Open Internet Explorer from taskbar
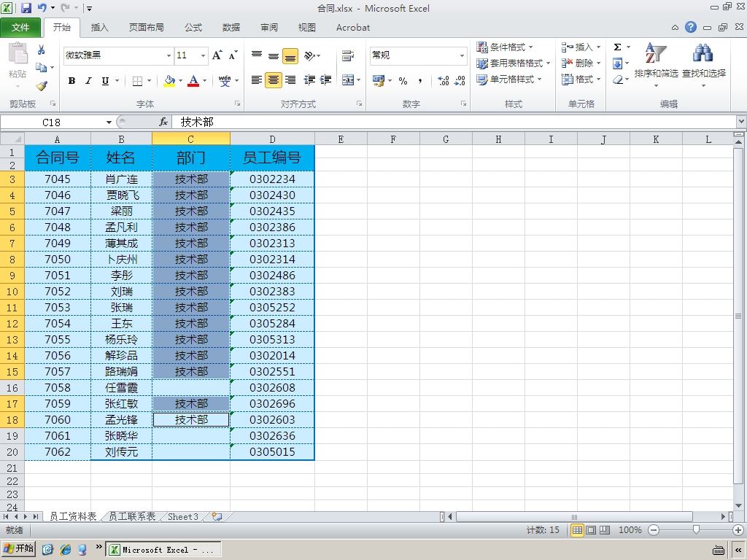747x560 pixels. tap(65, 550)
